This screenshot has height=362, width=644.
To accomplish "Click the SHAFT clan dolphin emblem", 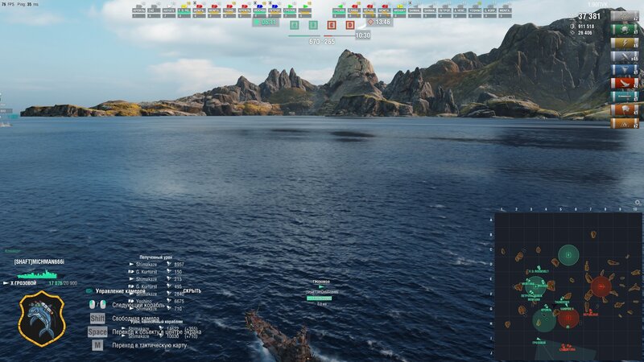I will pyautogui.click(x=42, y=319).
